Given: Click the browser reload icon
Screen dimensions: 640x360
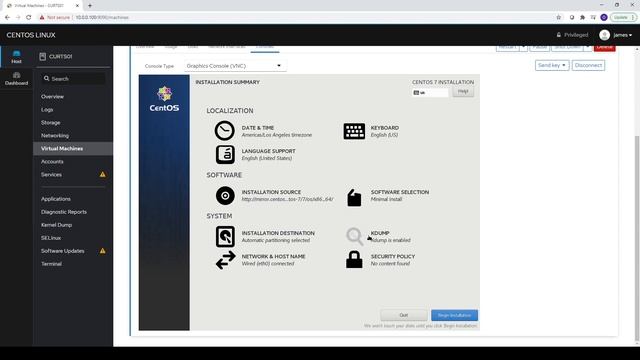Looking at the screenshot, I should point(29,17).
